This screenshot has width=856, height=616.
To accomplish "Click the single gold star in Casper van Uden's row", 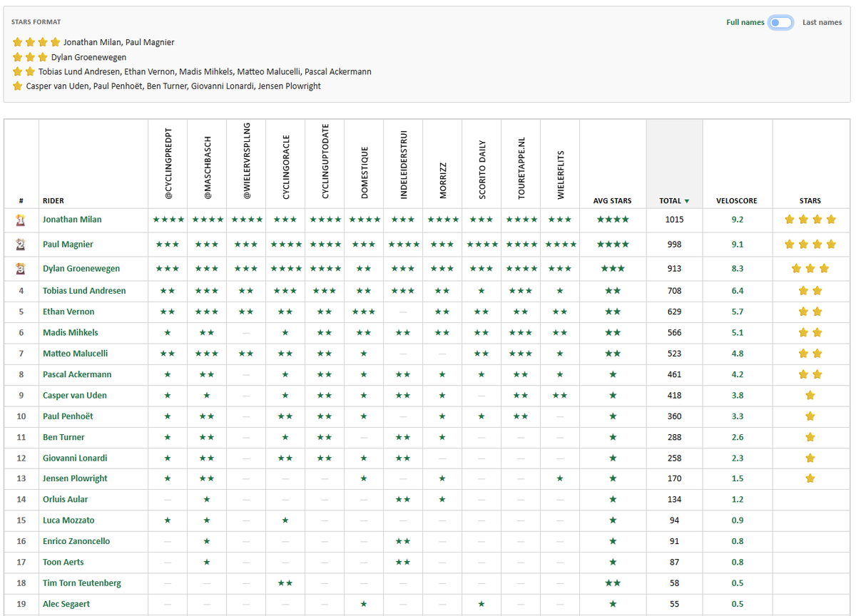I will point(810,396).
